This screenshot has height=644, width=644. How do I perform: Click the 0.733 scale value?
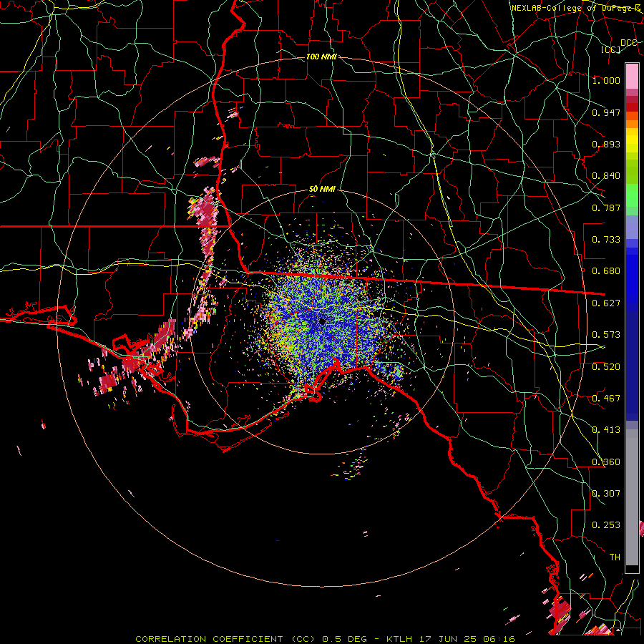[606, 240]
